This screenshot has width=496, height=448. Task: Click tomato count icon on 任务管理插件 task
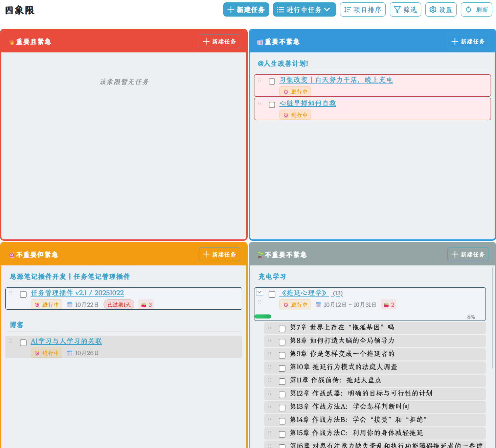144,305
